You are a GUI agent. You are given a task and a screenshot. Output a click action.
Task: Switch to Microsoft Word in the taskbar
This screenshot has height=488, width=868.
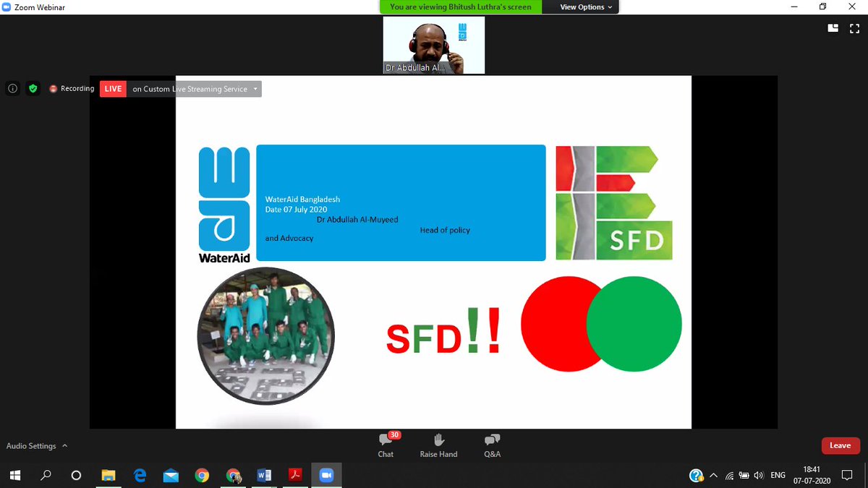[264, 475]
